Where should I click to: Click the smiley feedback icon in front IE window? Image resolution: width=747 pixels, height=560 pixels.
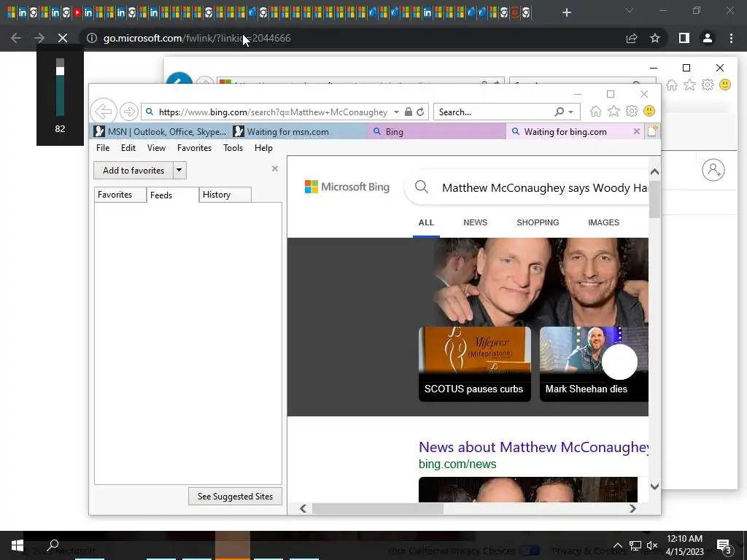[x=649, y=112]
